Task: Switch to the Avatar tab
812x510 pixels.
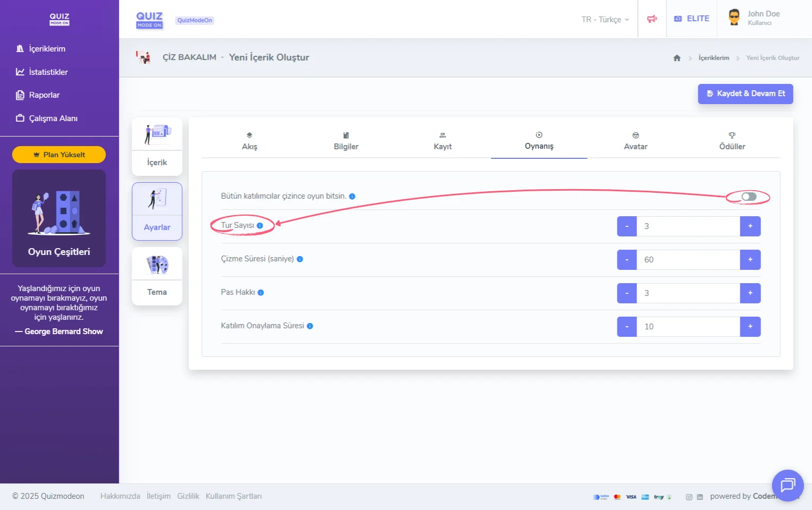Action: point(635,141)
